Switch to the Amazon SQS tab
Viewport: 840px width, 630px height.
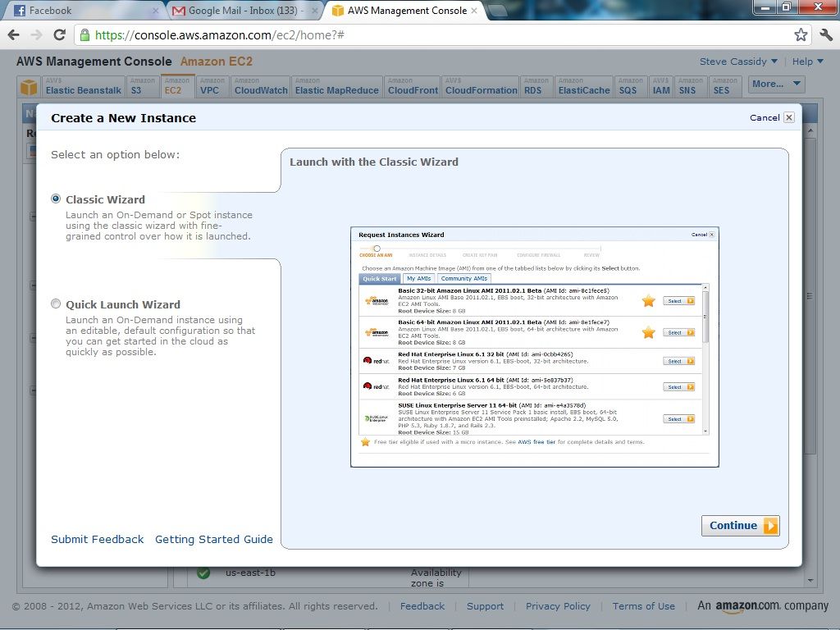[631, 87]
